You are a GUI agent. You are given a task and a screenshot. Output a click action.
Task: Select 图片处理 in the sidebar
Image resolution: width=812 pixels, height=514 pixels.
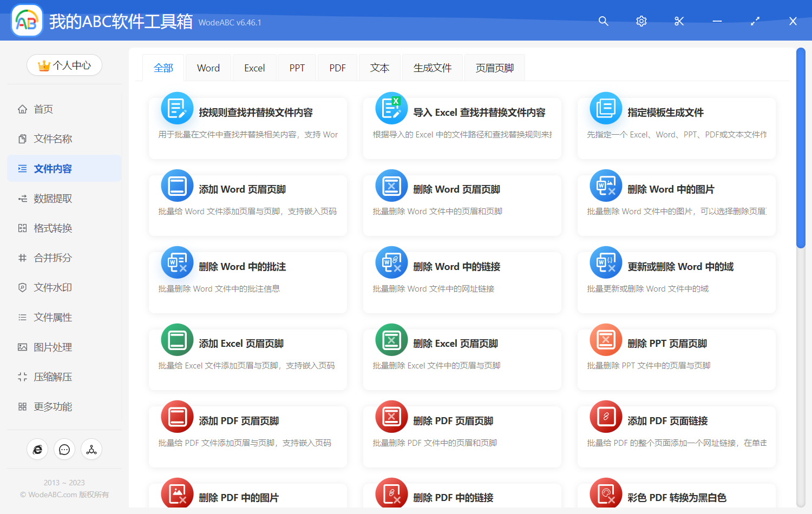53,347
